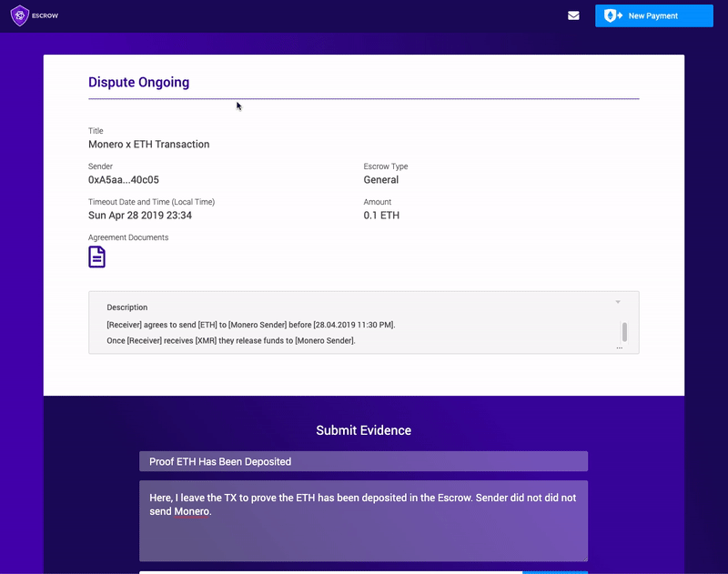Screen dimensions: 728x574
Task: Select the envelope icon in the top bar
Action: 573,15
